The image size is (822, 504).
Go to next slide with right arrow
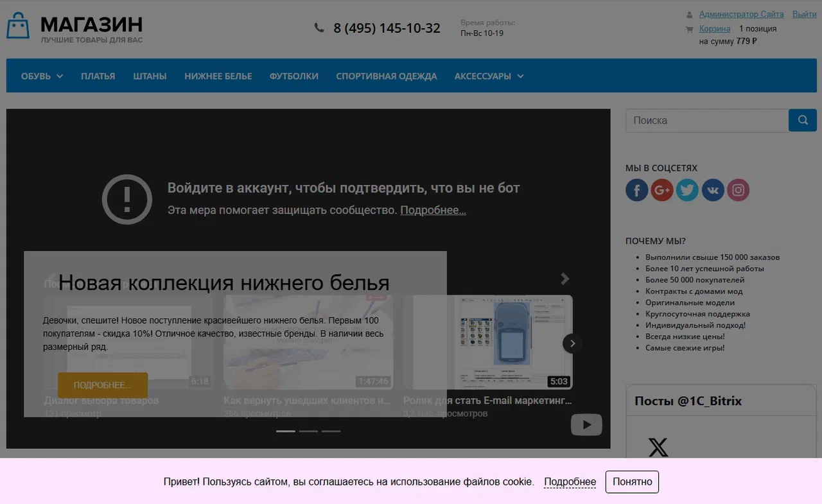point(565,279)
